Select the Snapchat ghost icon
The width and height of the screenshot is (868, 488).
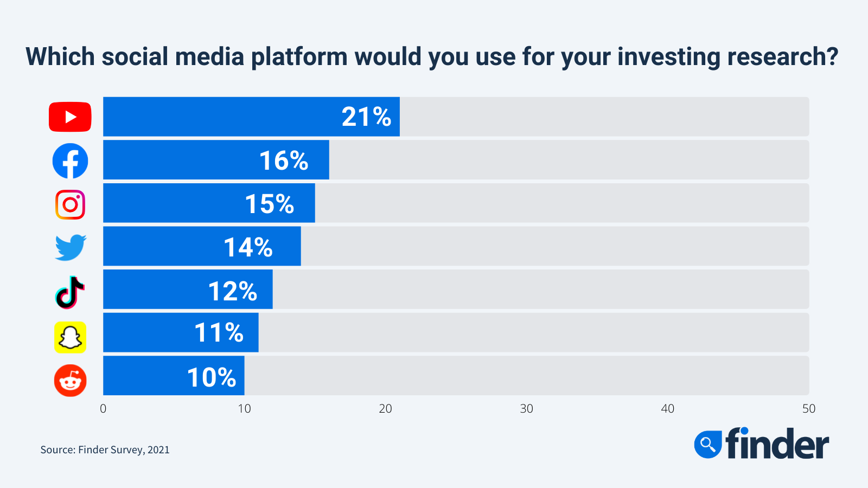pos(70,337)
